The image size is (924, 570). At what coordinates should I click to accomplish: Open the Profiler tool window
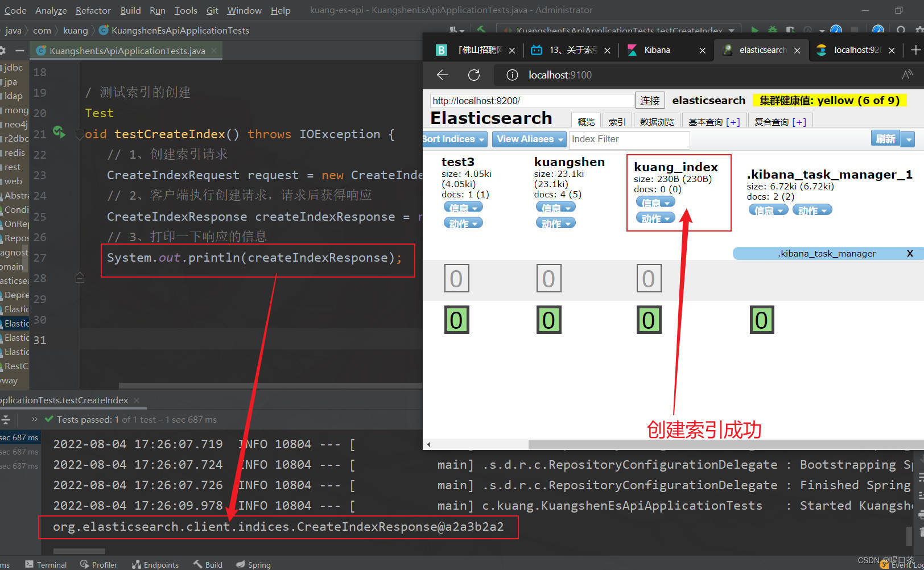(x=99, y=564)
